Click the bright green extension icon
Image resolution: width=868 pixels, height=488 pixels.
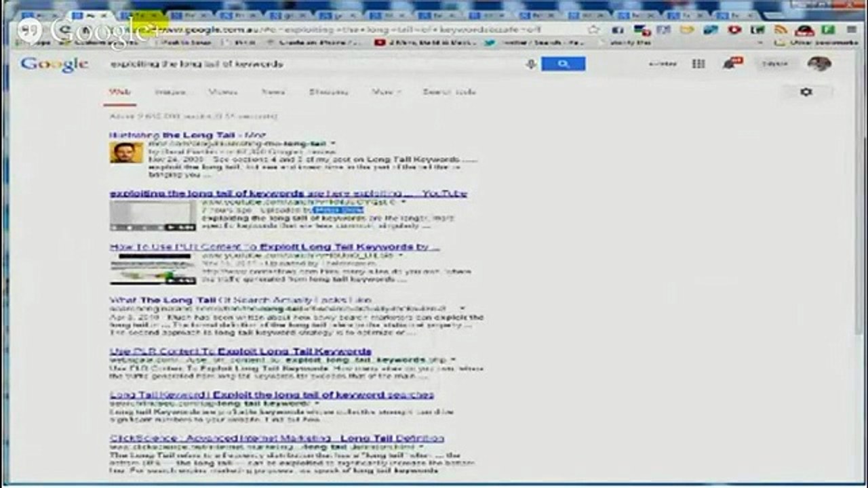[828, 30]
